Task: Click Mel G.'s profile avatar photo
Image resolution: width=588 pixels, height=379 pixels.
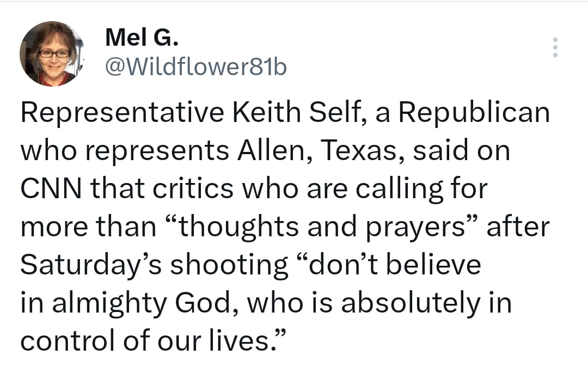Action: pyautogui.click(x=52, y=54)
